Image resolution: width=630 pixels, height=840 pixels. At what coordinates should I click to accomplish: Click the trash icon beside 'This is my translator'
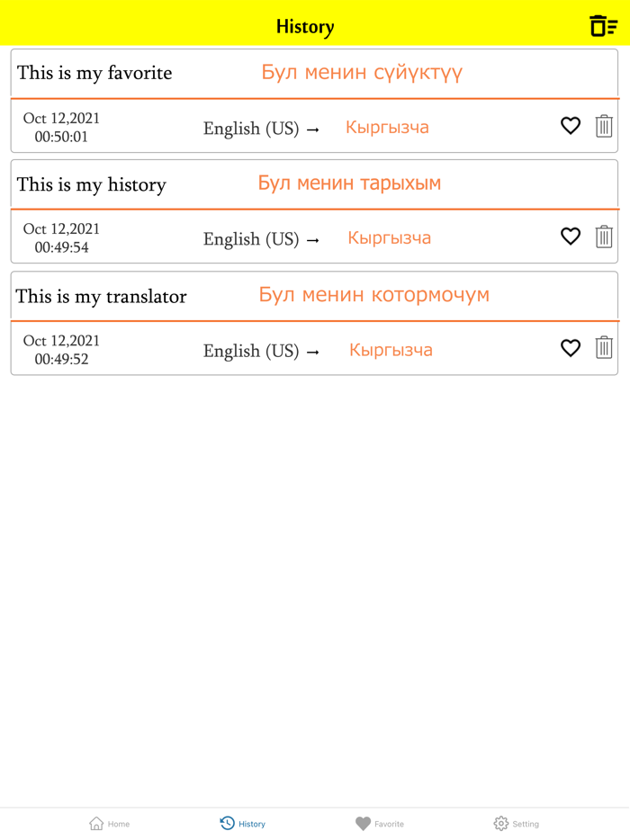603,348
